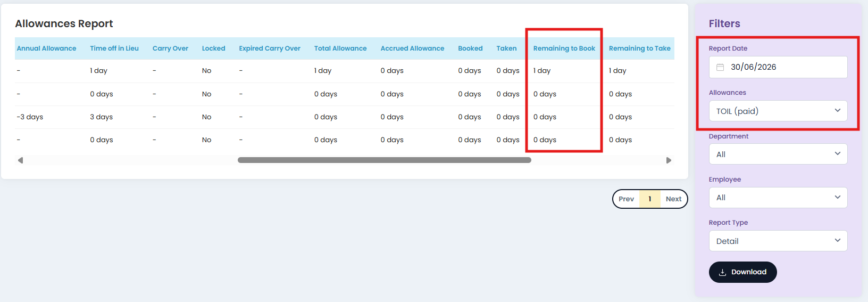Open the Report Type dropdown showing Detail

click(778, 241)
